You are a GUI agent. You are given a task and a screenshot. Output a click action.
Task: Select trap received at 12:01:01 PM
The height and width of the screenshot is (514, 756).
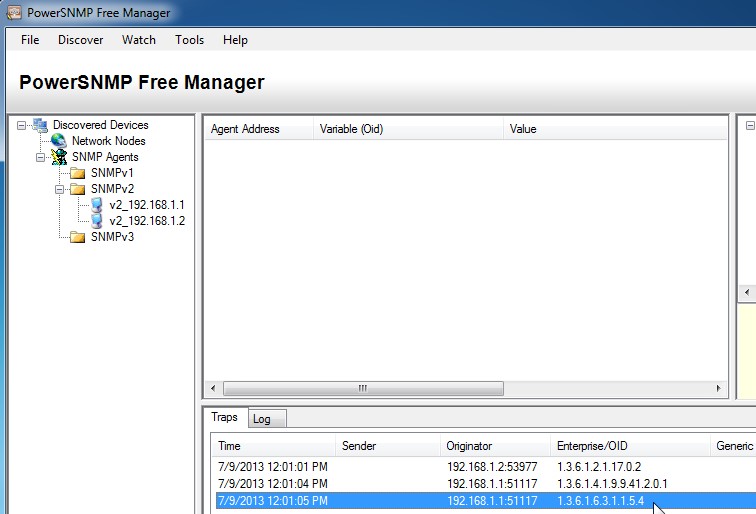tap(485, 467)
